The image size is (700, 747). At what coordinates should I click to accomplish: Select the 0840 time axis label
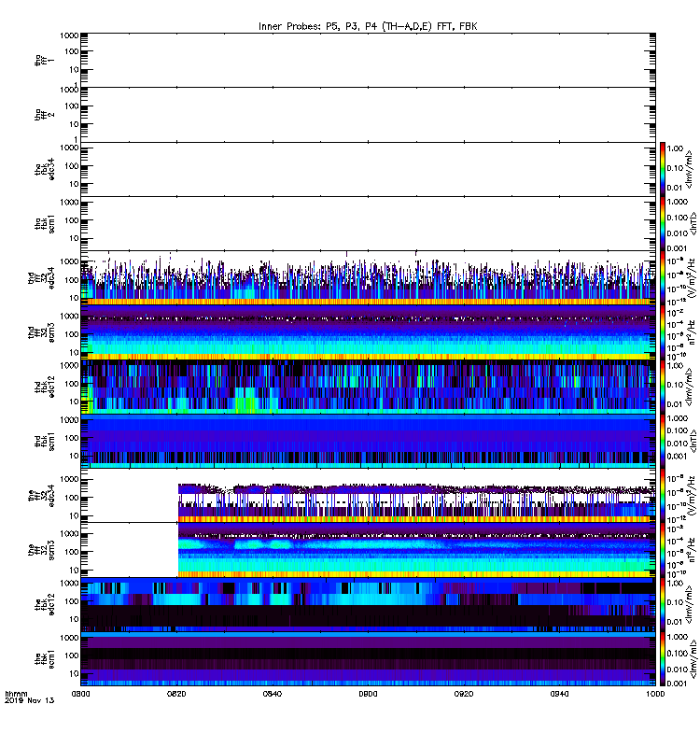(x=272, y=694)
